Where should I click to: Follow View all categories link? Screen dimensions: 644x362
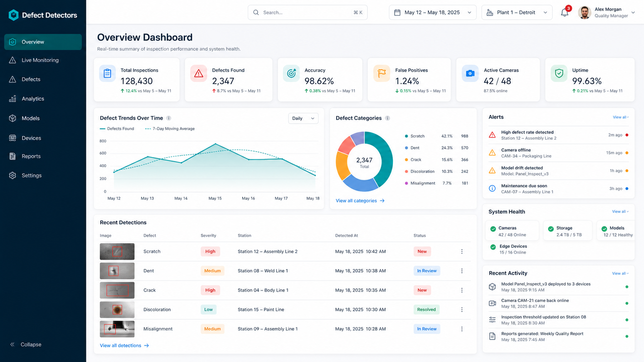pyautogui.click(x=360, y=201)
